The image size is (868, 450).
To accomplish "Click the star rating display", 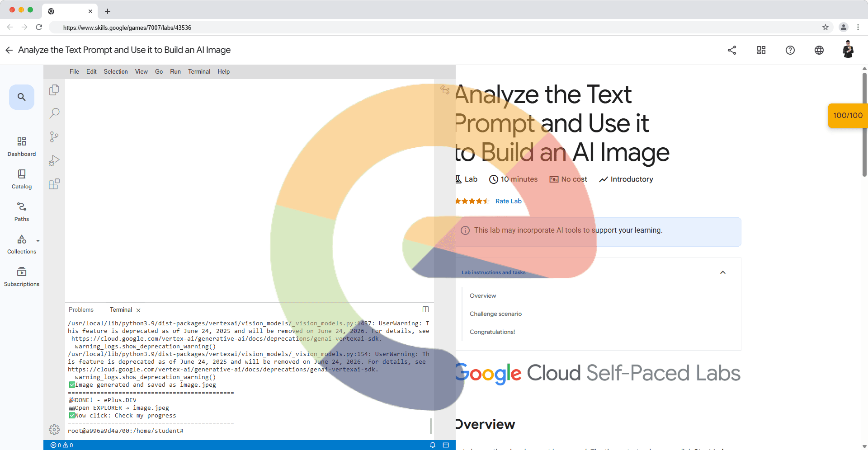I will point(472,201).
